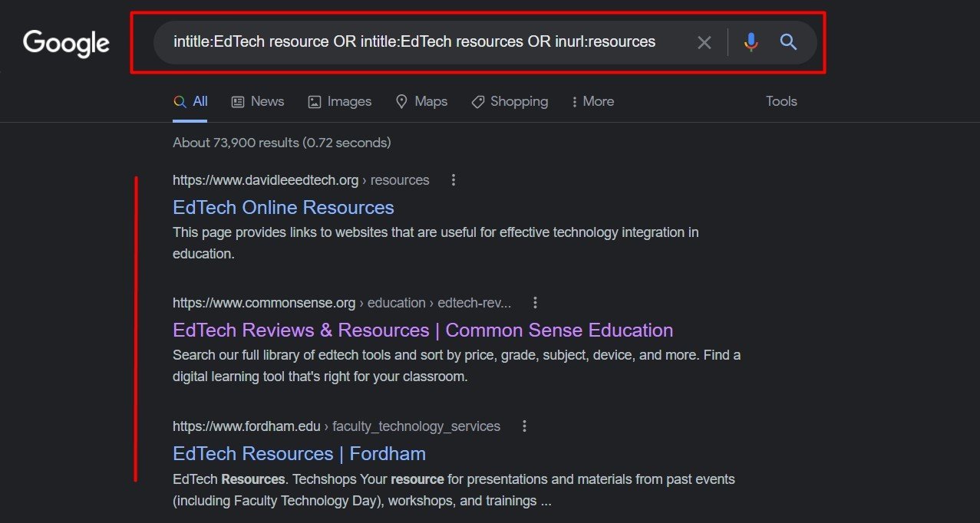
Task: Open three-dot menu on Fordham result
Action: click(x=524, y=426)
